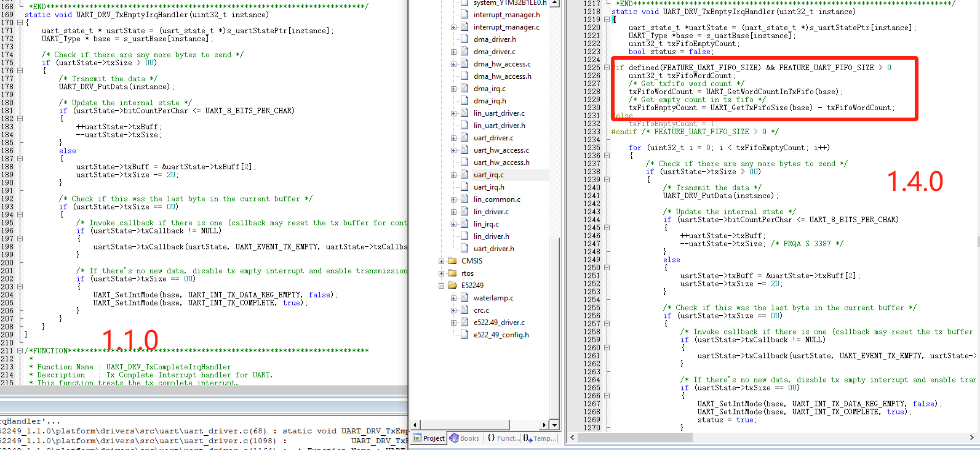Image resolution: width=980 pixels, height=450 pixels.
Task: Click the file icon beside lin_uart_driver.h
Action: pos(465,126)
